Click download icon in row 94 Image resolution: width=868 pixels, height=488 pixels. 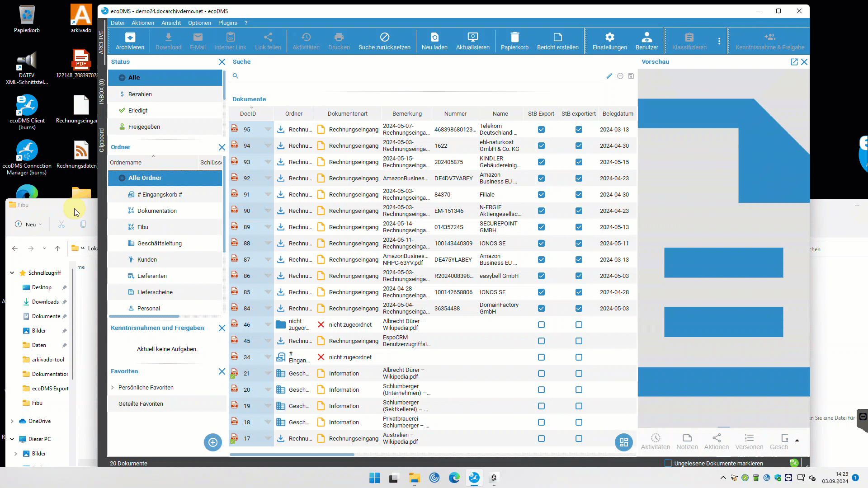point(280,145)
